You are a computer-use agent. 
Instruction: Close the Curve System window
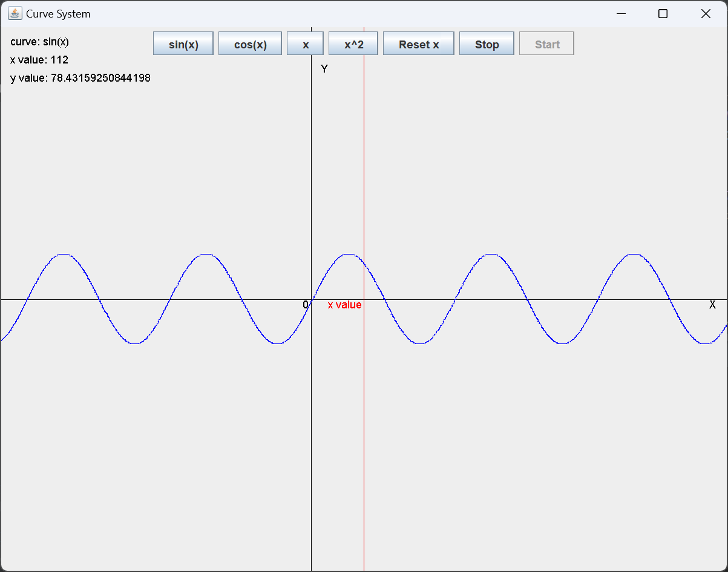706,14
